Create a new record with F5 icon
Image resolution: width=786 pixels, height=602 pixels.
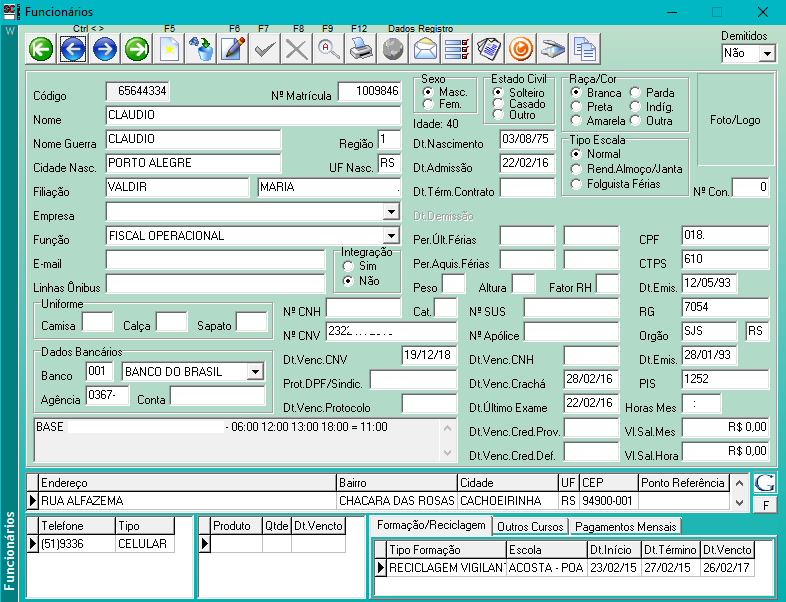(x=169, y=48)
